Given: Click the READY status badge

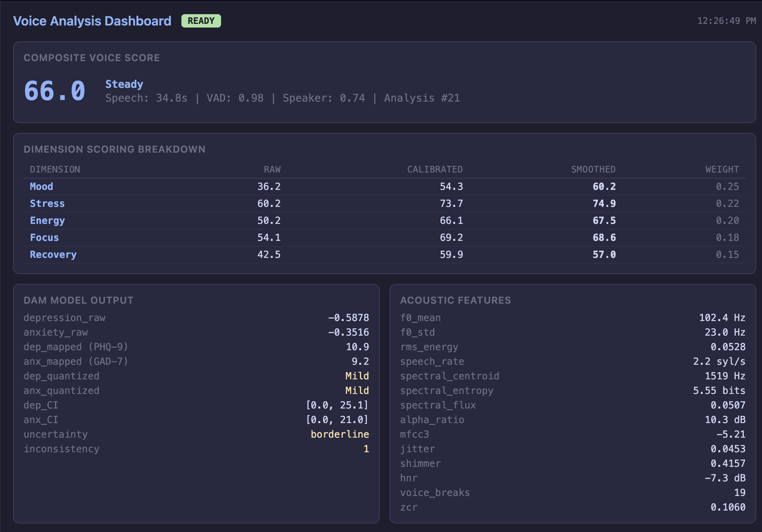Looking at the screenshot, I should tap(201, 21).
